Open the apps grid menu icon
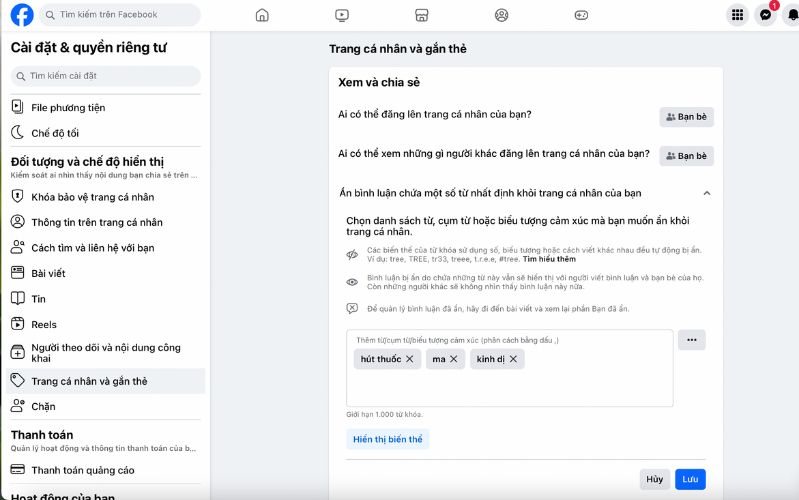This screenshot has height=500, width=799. pos(737,15)
